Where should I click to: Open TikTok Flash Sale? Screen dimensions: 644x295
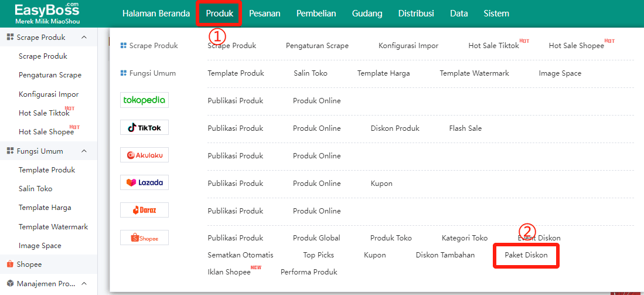click(x=465, y=128)
